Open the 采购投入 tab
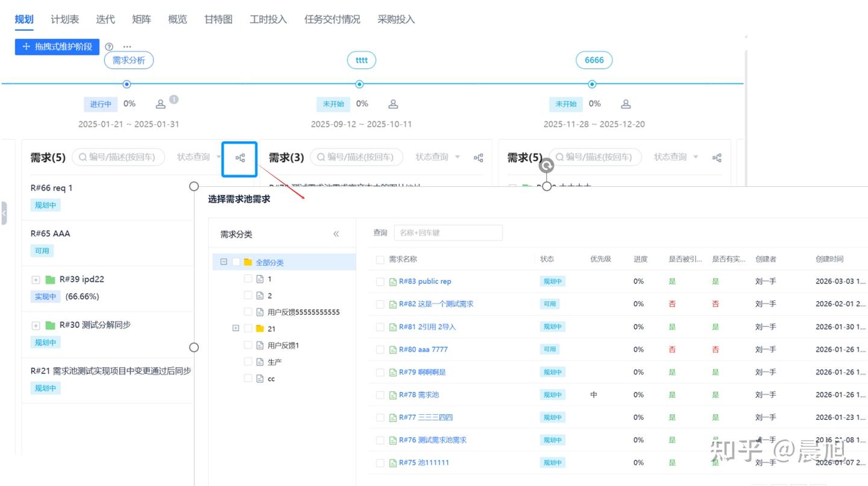868x486 pixels. click(x=396, y=19)
